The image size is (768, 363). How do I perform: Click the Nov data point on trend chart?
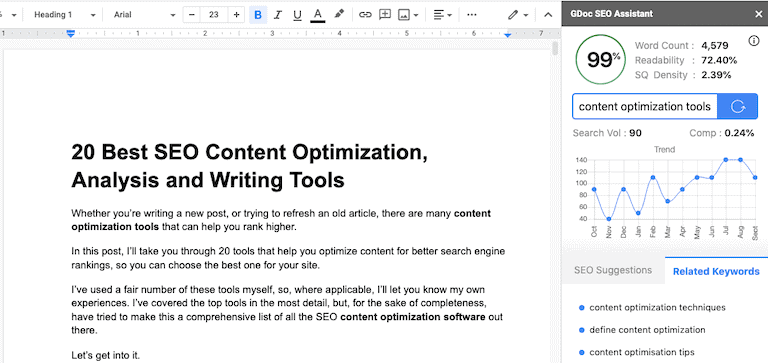[x=609, y=219]
